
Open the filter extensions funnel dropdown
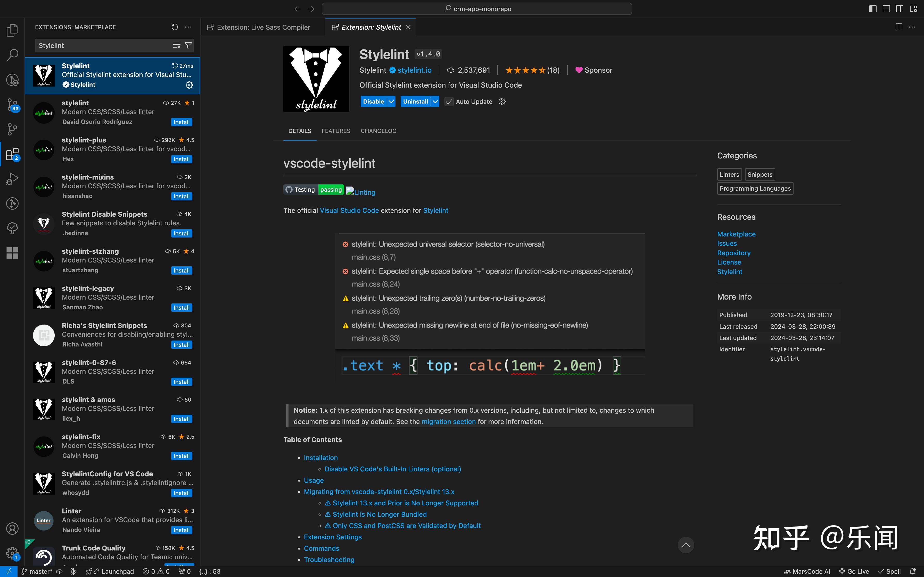(x=188, y=45)
